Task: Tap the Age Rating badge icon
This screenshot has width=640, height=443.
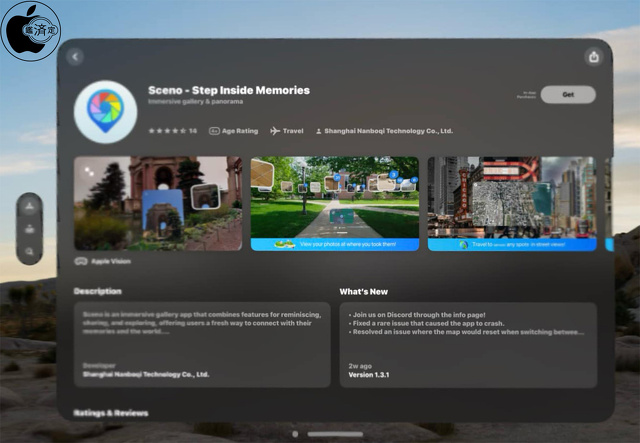Action: tap(214, 131)
